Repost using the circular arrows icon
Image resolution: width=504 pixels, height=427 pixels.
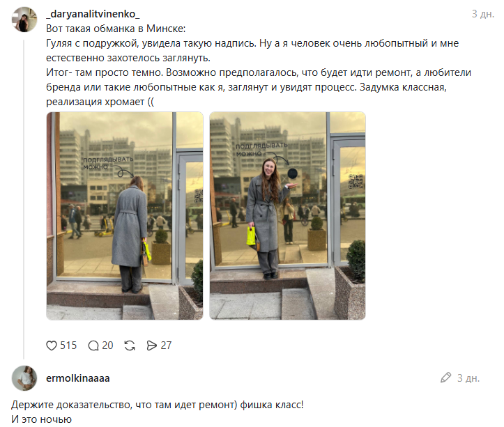[130, 346]
